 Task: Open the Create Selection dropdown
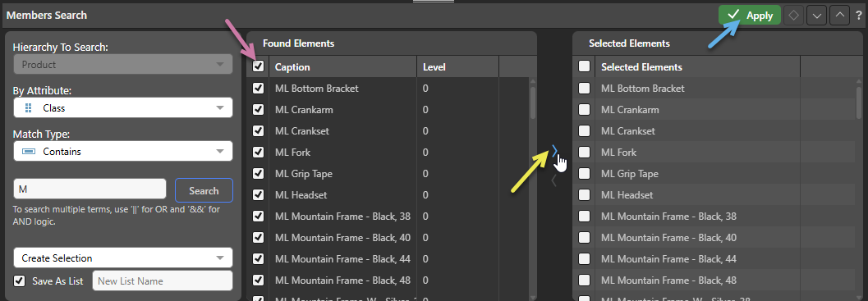point(123,258)
